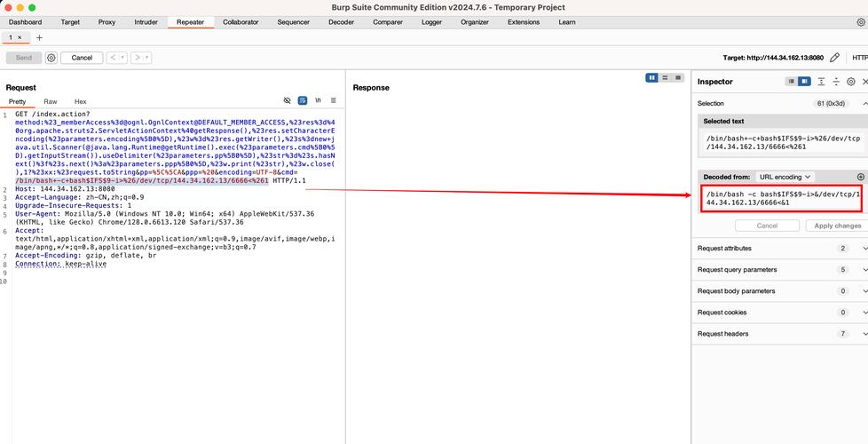Open Repeater send options gear next to Send
The width and height of the screenshot is (868, 444).
pos(51,58)
